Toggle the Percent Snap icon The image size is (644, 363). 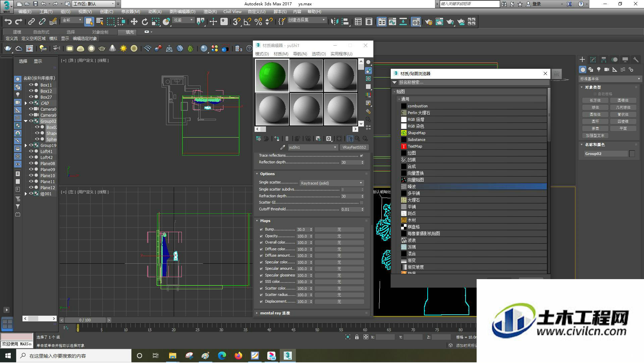pyautogui.click(x=258, y=22)
